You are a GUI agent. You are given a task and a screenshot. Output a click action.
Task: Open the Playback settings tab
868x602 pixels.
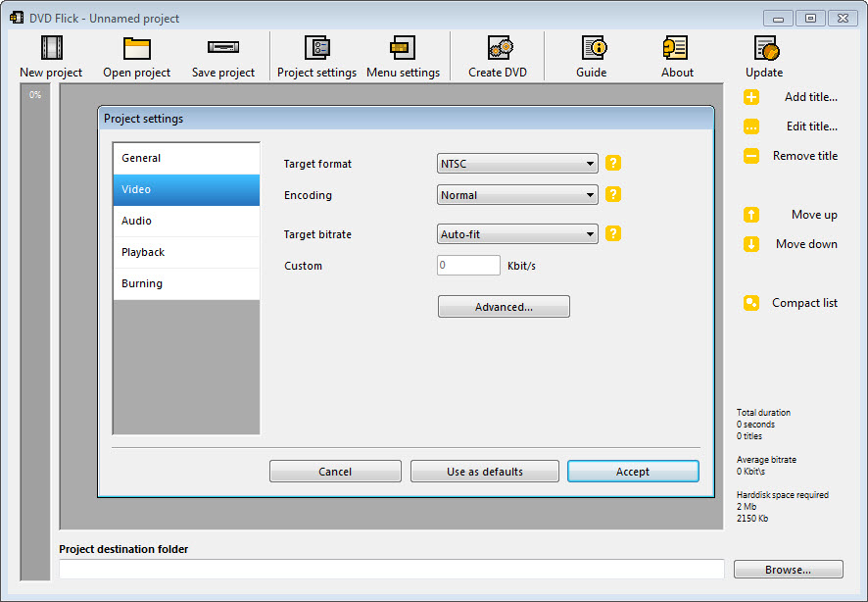point(186,253)
